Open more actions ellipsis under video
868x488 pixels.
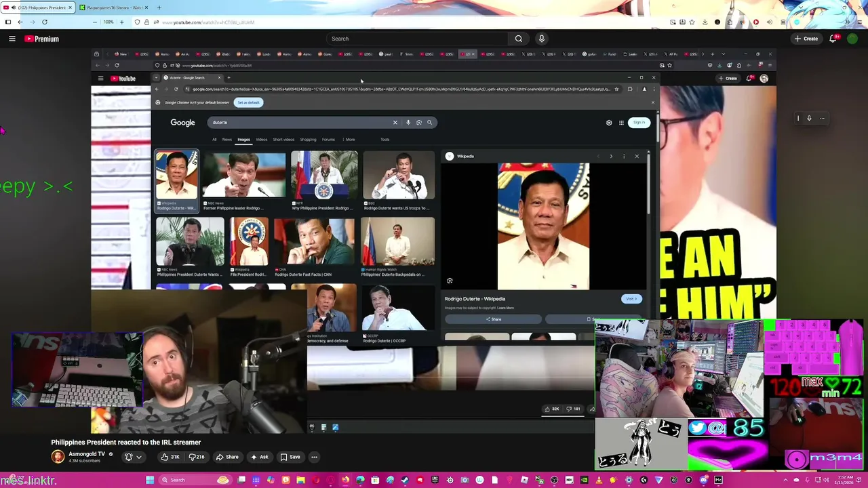tap(314, 457)
